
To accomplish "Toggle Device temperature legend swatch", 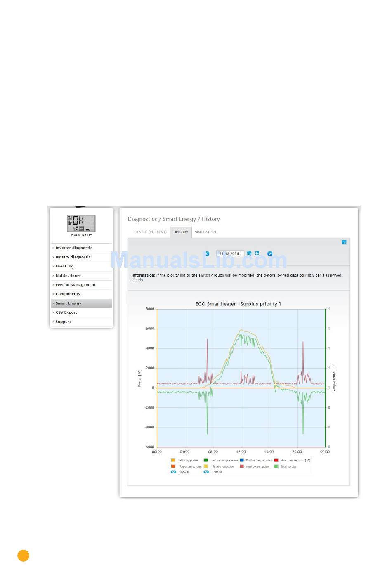I will pyautogui.click(x=242, y=460).
